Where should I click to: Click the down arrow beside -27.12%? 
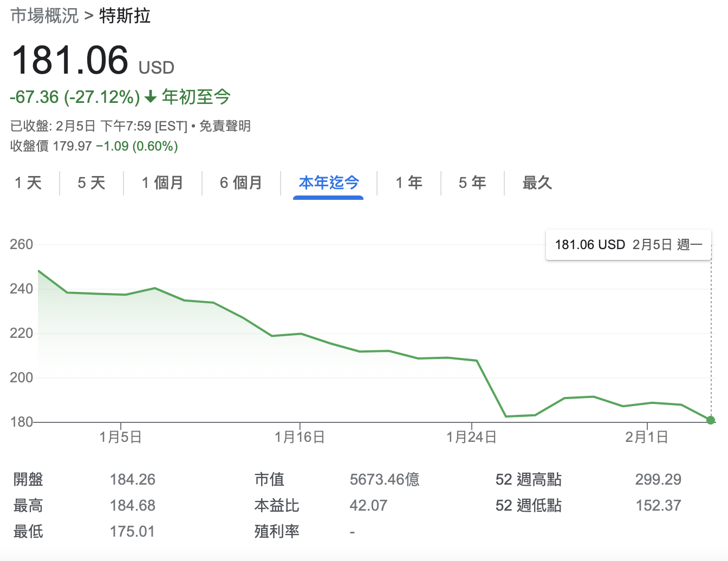coord(151,97)
